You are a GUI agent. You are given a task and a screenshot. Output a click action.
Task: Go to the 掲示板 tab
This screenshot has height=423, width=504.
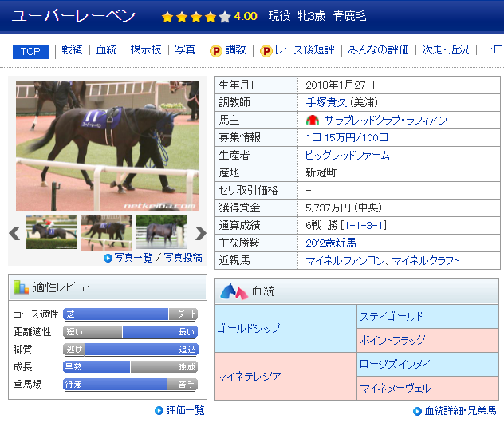pos(146,49)
